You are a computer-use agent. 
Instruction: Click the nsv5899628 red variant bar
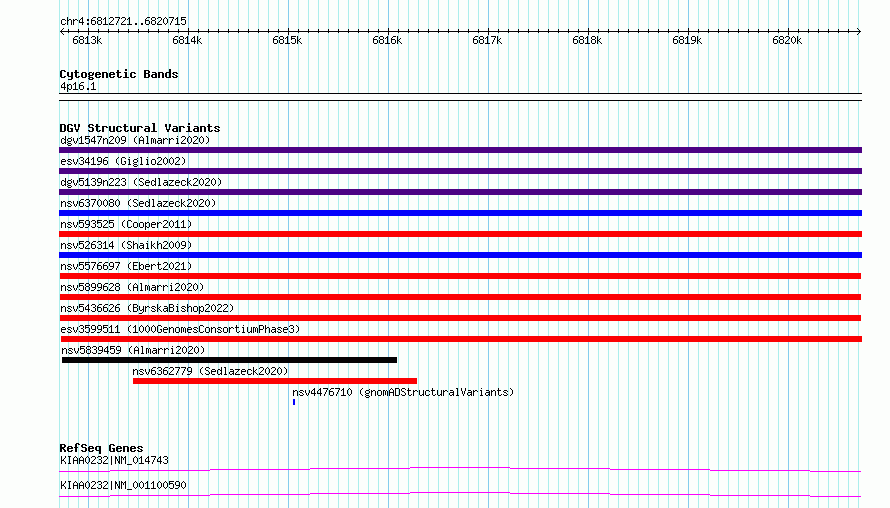[460, 297]
